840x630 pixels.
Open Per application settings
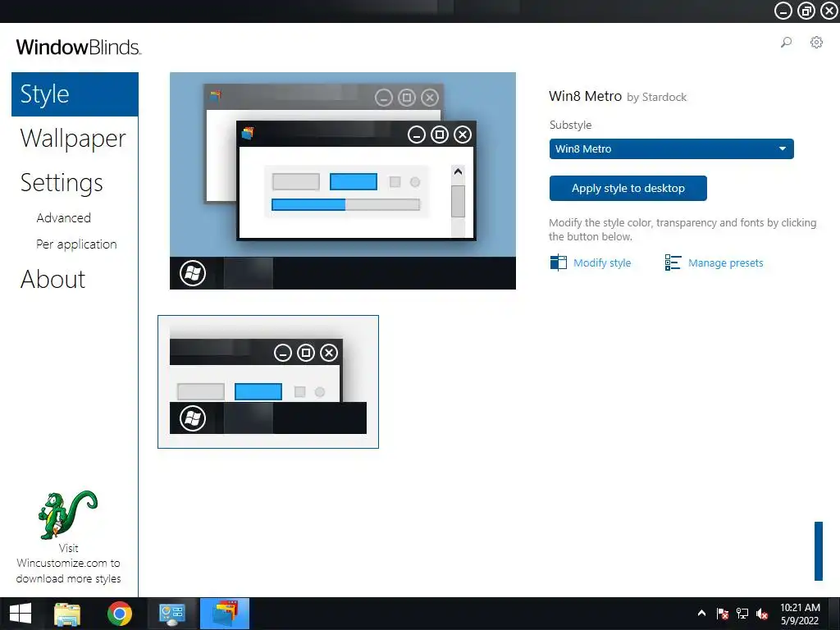coord(76,244)
